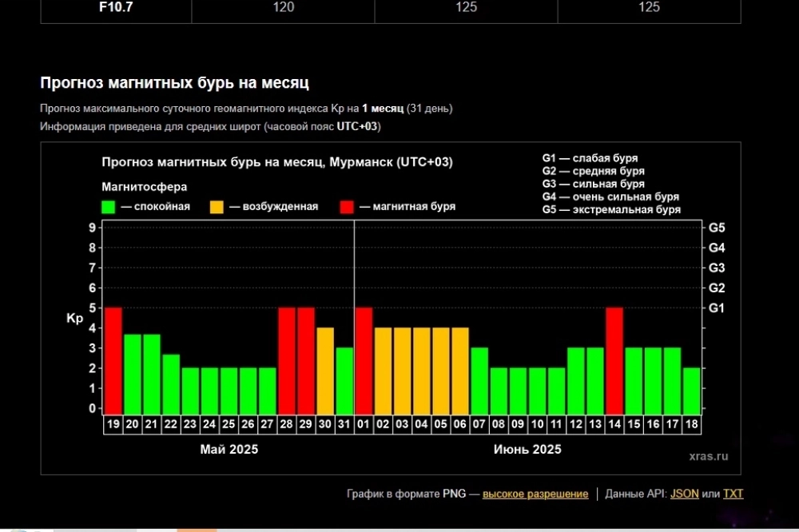Screen dimensions: 799x532
Task: Click the date label "16" on the axis
Action: (x=653, y=424)
